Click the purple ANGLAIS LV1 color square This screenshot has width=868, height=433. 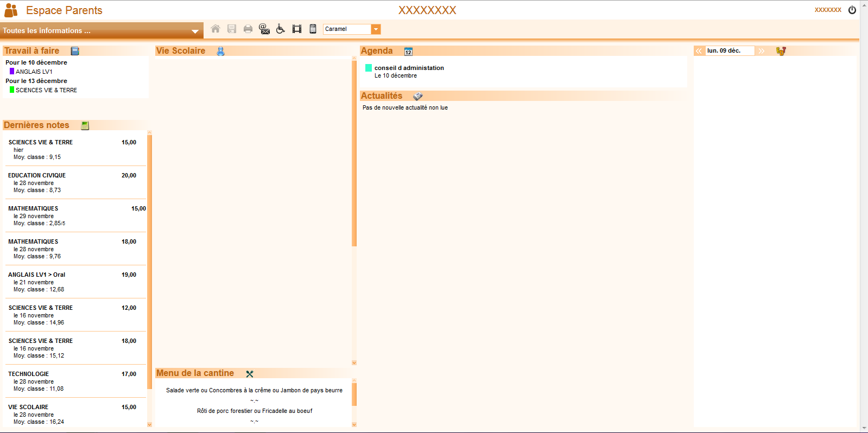pos(12,71)
